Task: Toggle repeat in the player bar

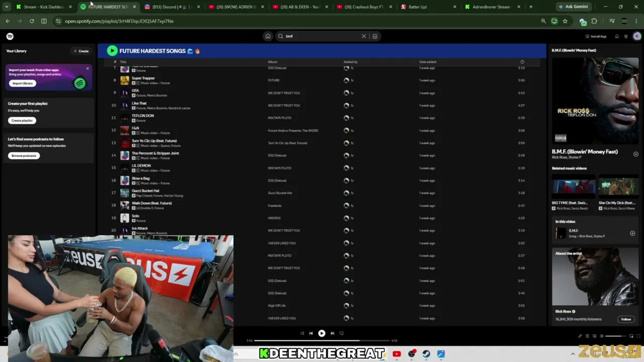Action: (342, 333)
